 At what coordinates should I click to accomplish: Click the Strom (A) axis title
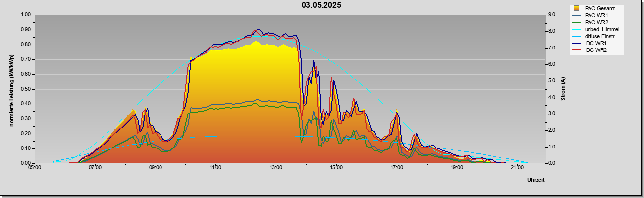[x=563, y=89]
